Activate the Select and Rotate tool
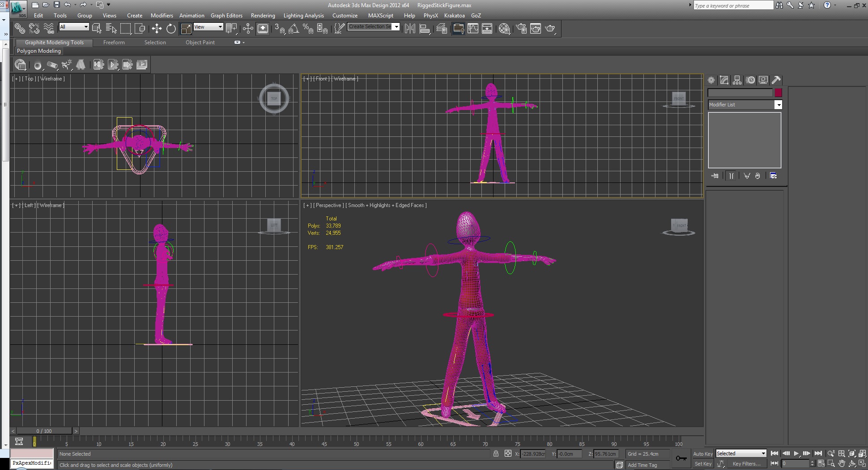The height and width of the screenshot is (470, 868). click(171, 29)
